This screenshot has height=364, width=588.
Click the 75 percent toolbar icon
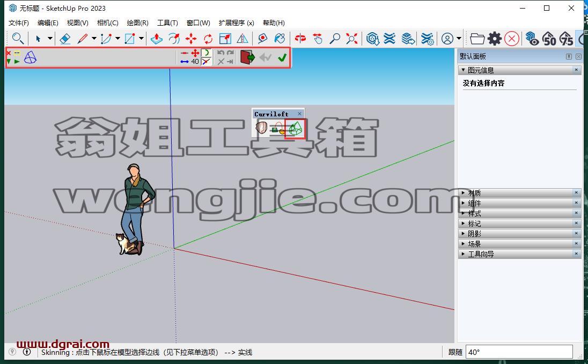click(x=566, y=38)
